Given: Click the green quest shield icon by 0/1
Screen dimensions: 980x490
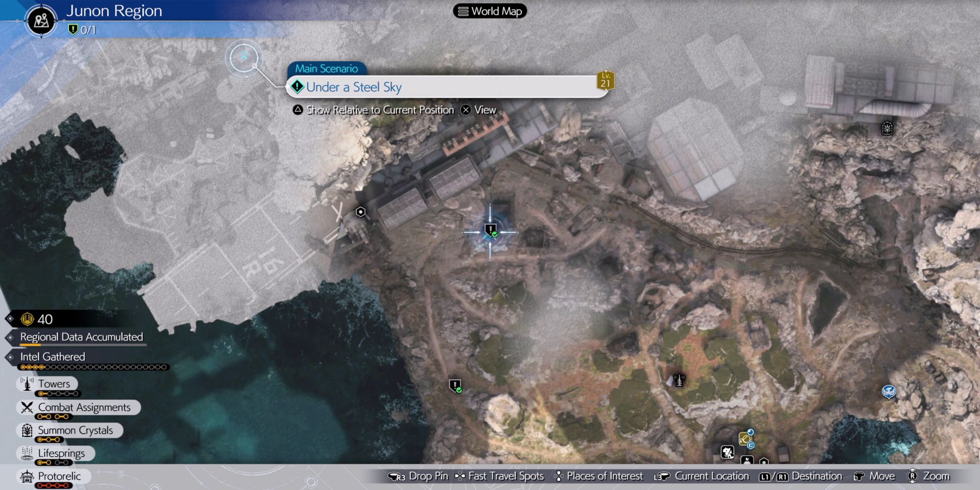Looking at the screenshot, I should 73,29.
